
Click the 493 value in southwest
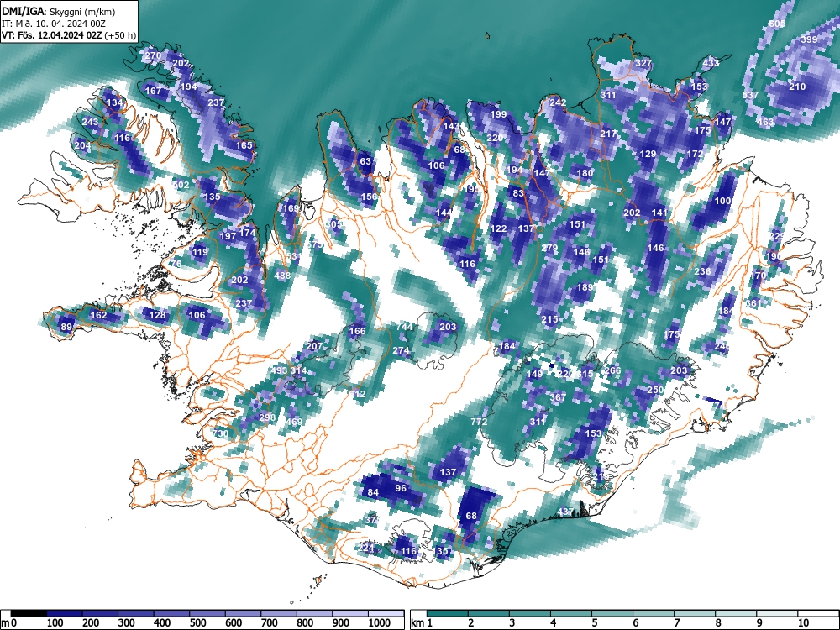click(279, 370)
